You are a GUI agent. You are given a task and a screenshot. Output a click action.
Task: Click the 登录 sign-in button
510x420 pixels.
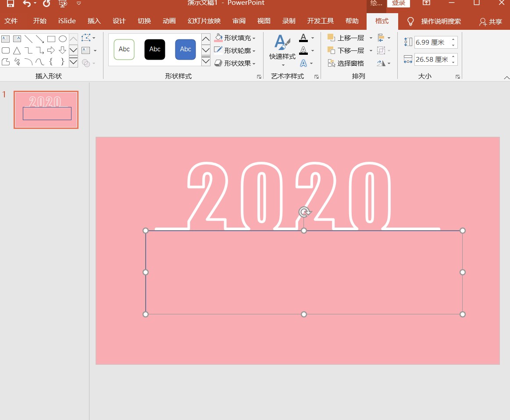[399, 3]
